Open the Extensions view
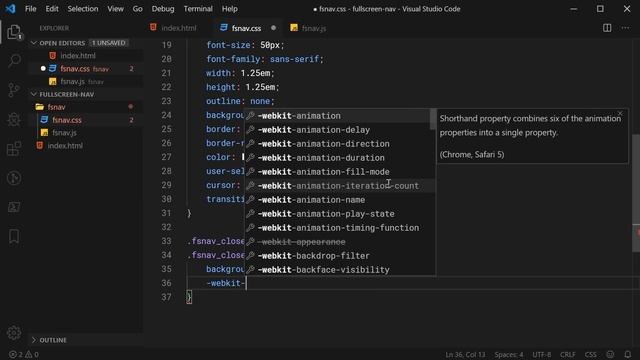The height and width of the screenshot is (360, 640). click(14, 149)
